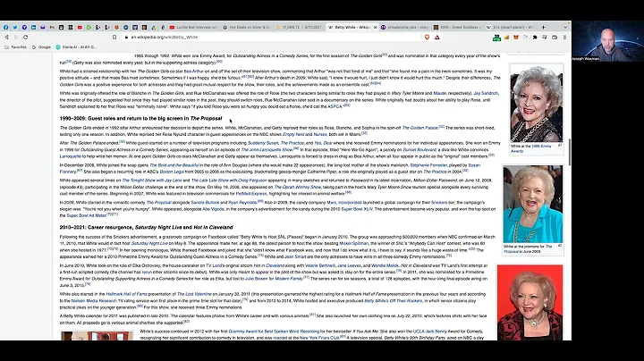Follow the Julie Bowen link
The height and width of the screenshot is (361, 644).
[257, 279]
